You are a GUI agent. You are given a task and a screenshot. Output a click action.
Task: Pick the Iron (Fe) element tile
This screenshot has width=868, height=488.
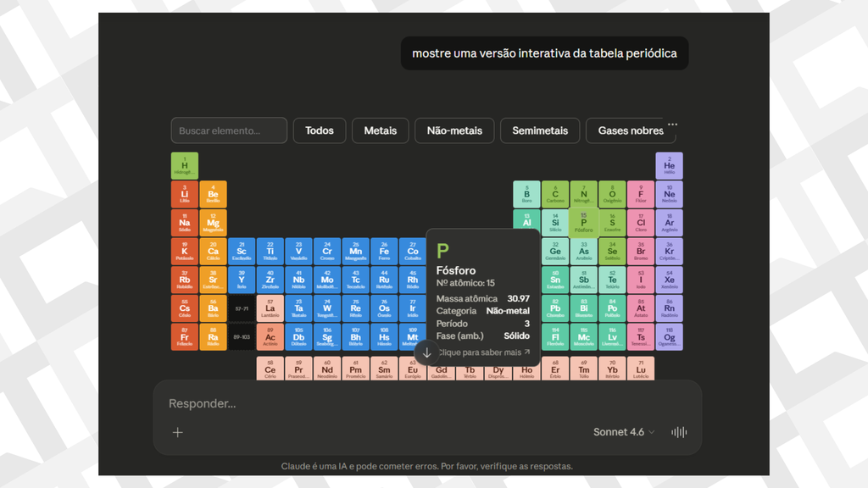pyautogui.click(x=384, y=252)
